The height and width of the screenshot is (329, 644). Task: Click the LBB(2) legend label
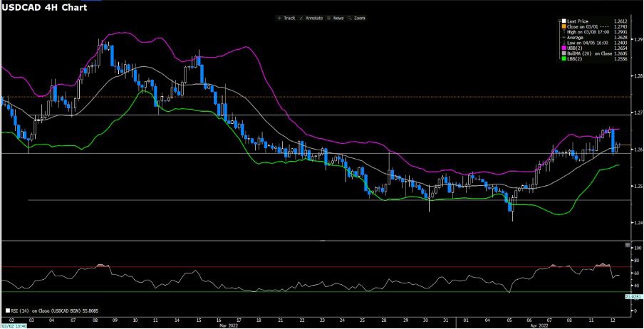[x=575, y=59]
